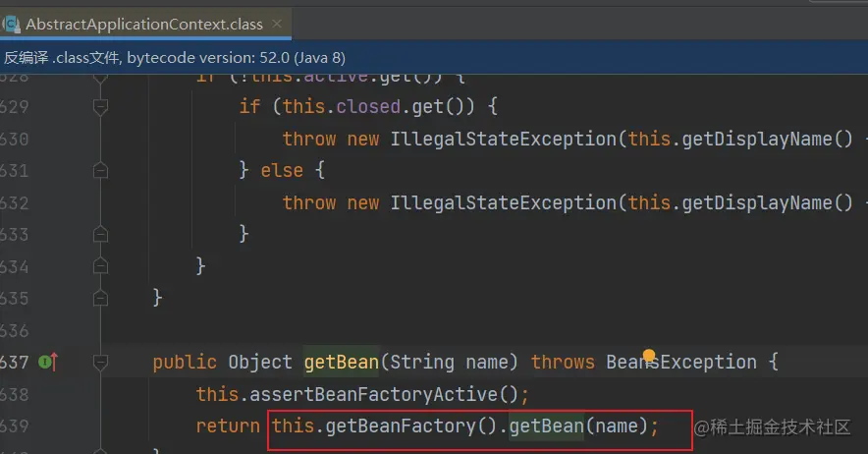The height and width of the screenshot is (454, 868).
Task: Click the fold end marker at line 633
Action: point(100,234)
